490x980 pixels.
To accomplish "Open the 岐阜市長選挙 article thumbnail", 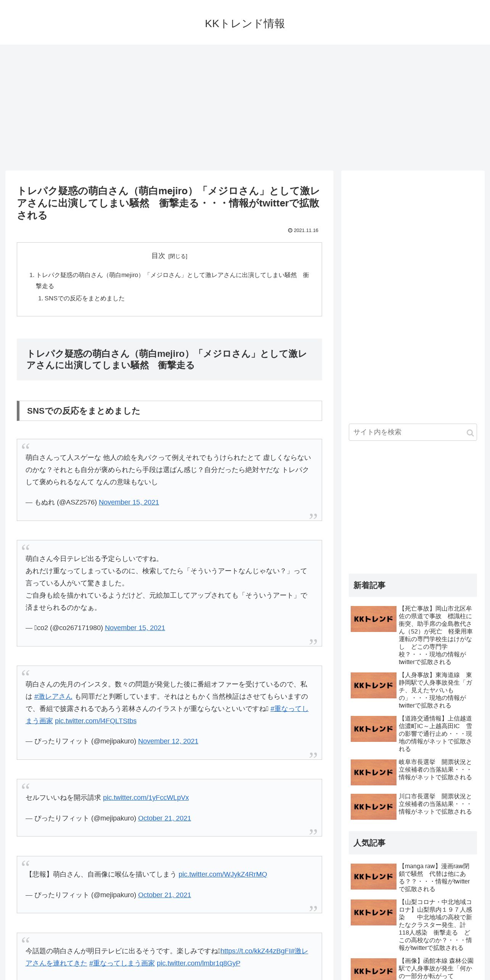I will point(374,772).
